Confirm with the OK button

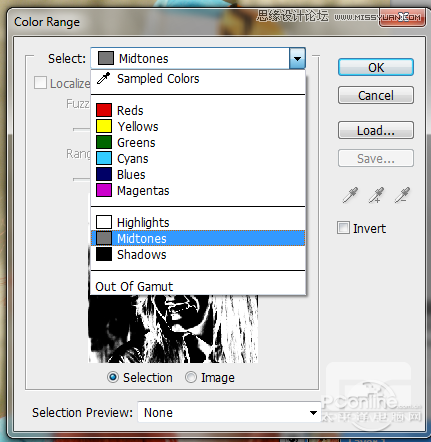click(376, 67)
